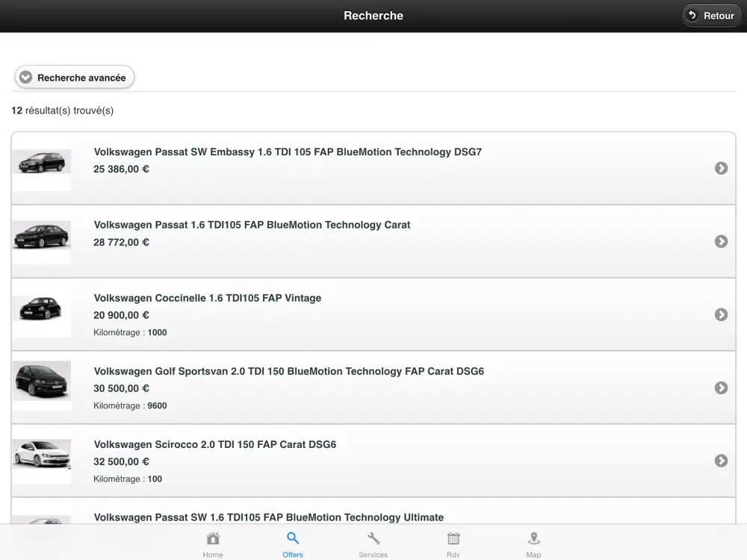Click the price 32 500,00 €
747x560 pixels.
(x=121, y=461)
